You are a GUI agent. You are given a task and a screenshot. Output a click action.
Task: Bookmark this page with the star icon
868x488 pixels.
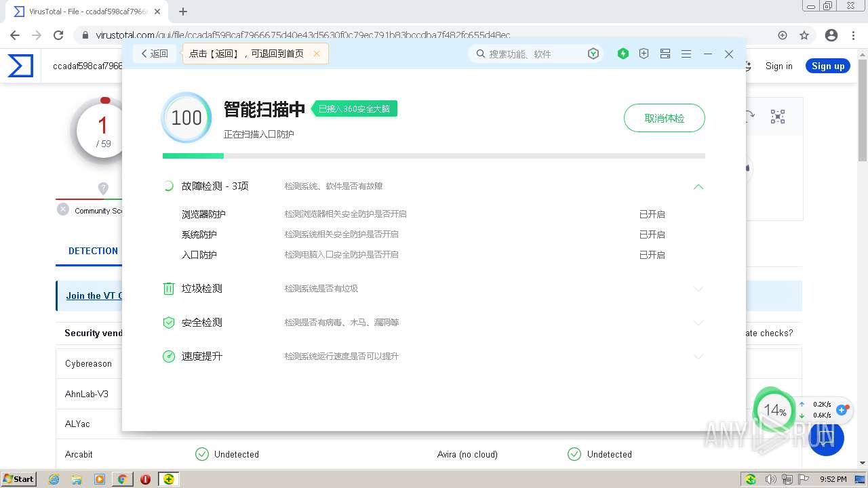point(804,35)
